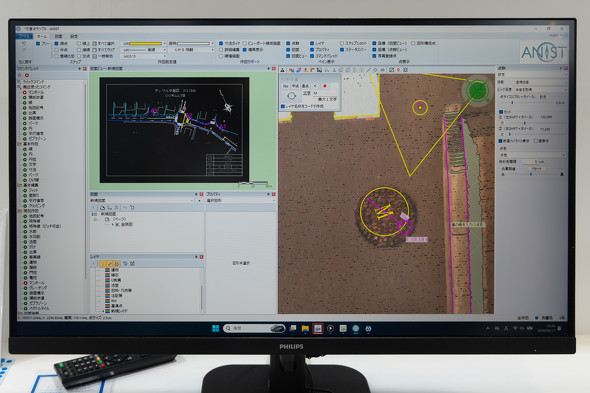Click the 中点 button in floating panel

point(295,86)
